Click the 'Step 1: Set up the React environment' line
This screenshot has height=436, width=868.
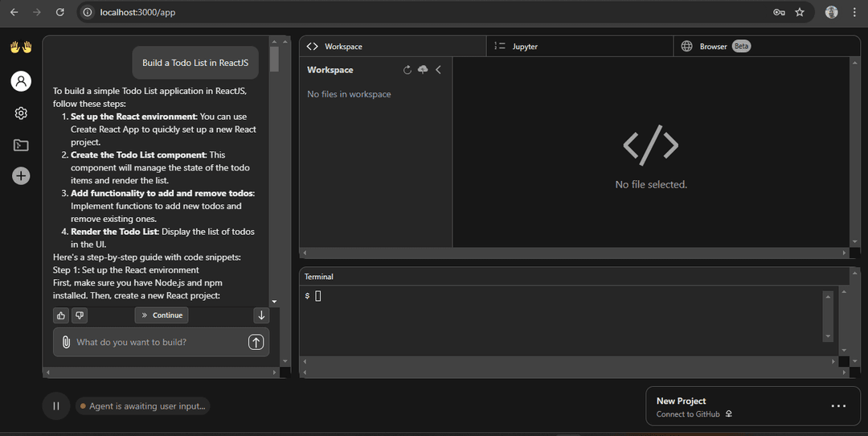tap(126, 269)
